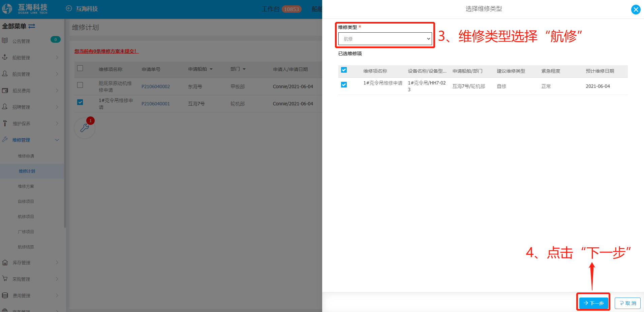Click the 船舶管理 anchor icon

[5, 57]
